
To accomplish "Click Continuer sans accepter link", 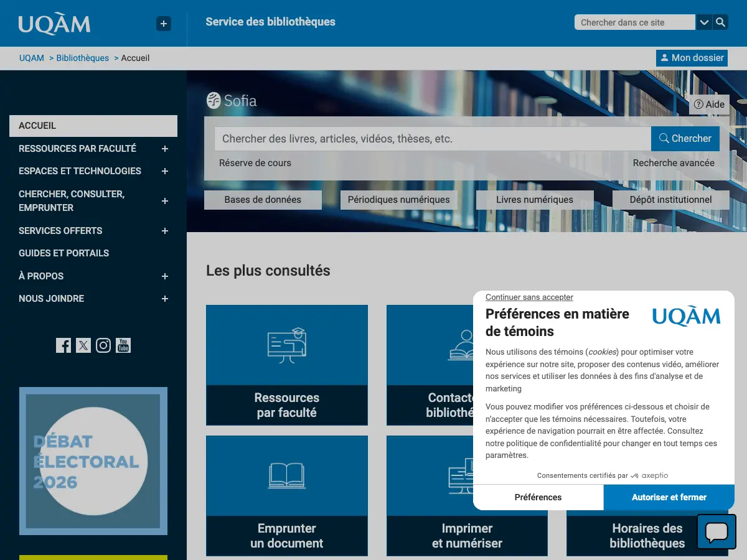I will (x=529, y=297).
